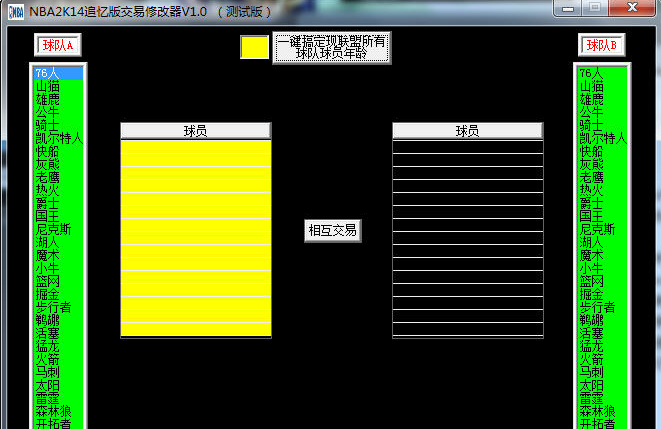Select 步行者 in the Team A list
This screenshot has width=661, height=429.
pyautogui.click(x=59, y=307)
